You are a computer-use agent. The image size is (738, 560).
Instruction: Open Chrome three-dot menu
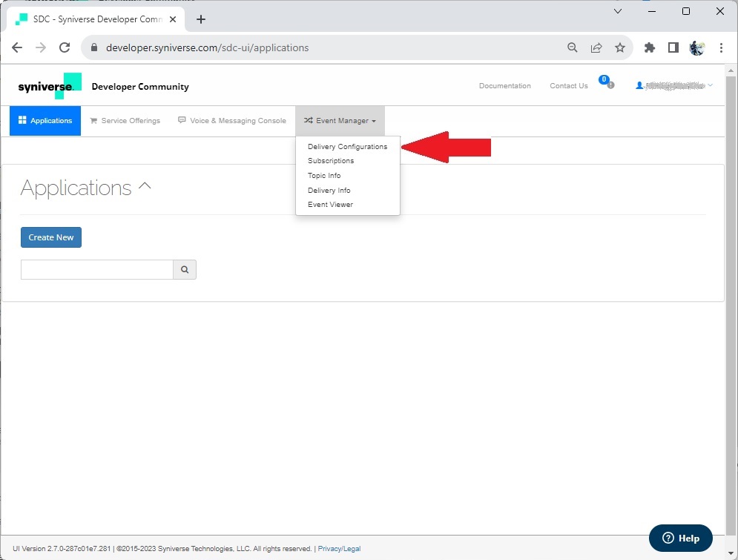(721, 47)
